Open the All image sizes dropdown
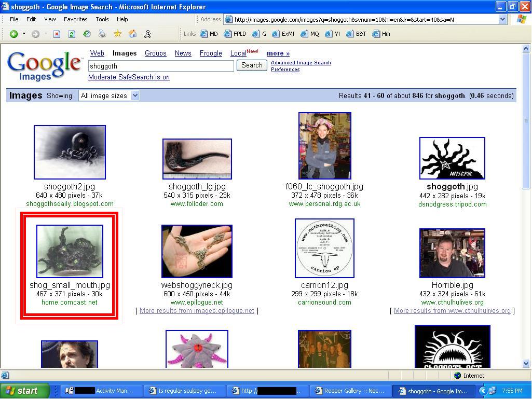This screenshot has width=532, height=399. (x=108, y=95)
